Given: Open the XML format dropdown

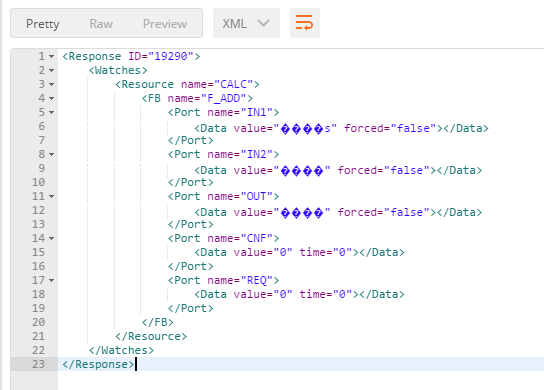Looking at the screenshot, I should click(246, 23).
